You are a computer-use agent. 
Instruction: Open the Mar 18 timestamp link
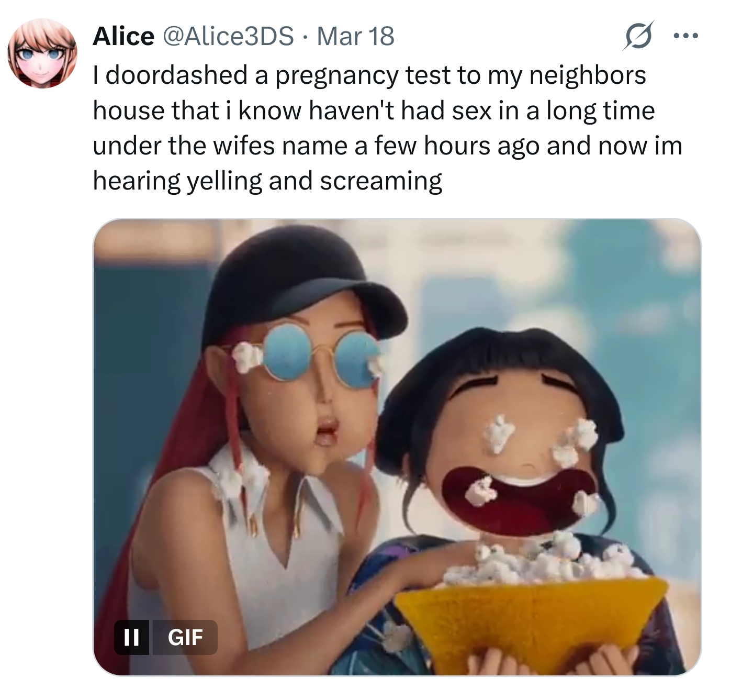click(x=355, y=36)
